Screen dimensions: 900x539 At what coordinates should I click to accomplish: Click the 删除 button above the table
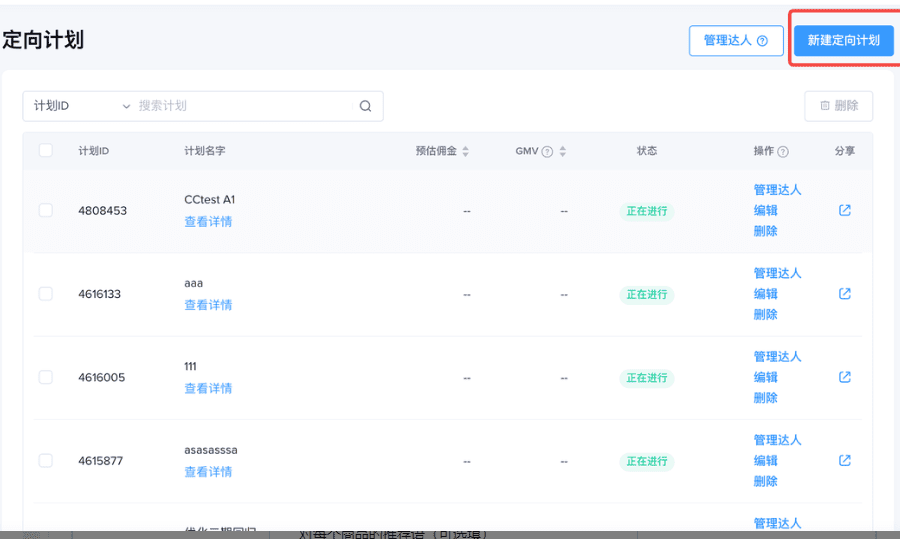tap(839, 106)
